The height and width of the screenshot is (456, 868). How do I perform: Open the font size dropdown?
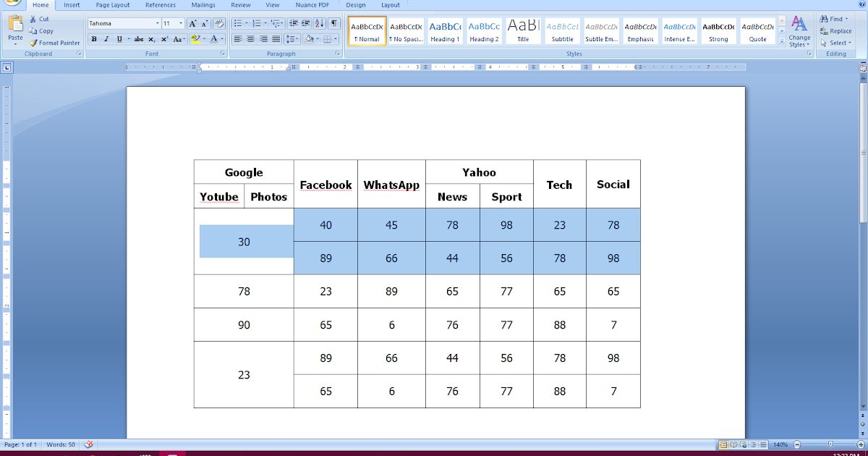click(181, 24)
